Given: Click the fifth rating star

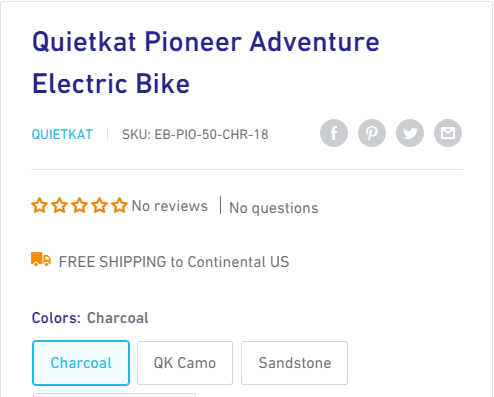Looking at the screenshot, I should click(x=120, y=205).
